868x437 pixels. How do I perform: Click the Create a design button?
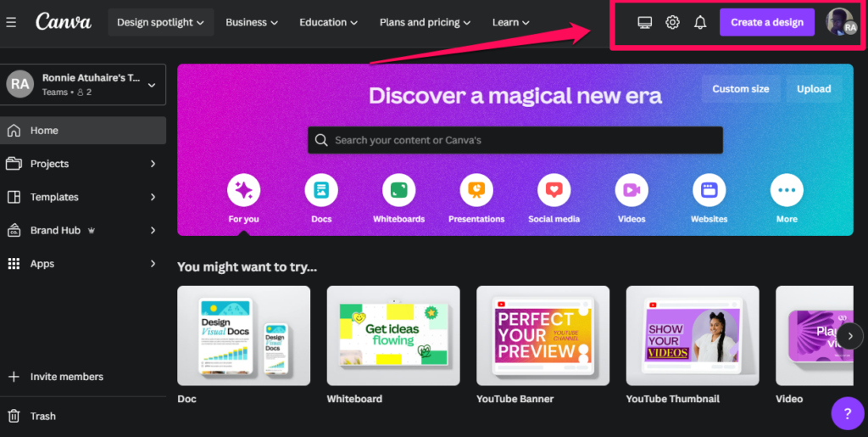(766, 22)
